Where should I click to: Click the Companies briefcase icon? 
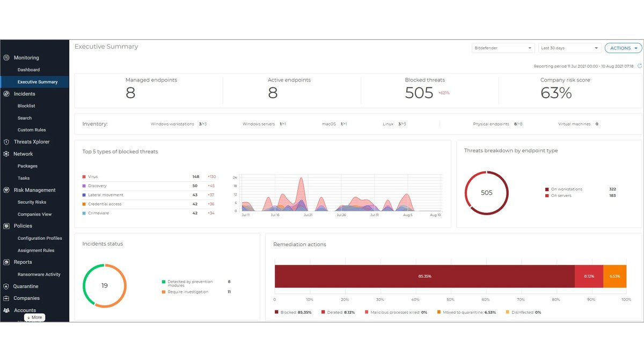click(x=6, y=298)
